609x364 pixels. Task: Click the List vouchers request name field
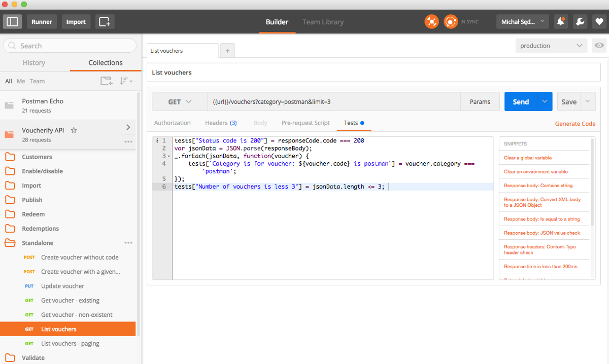click(x=374, y=72)
